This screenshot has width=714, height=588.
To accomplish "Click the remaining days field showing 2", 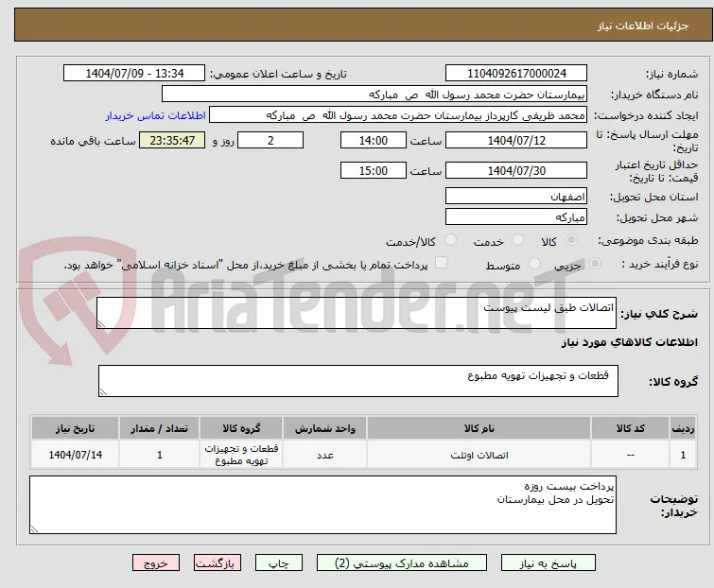I will (270, 140).
